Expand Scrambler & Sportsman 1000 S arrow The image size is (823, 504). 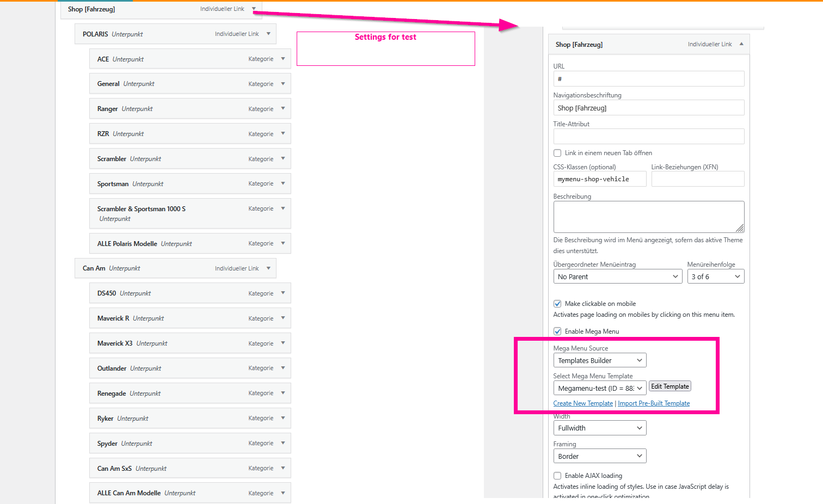point(283,208)
